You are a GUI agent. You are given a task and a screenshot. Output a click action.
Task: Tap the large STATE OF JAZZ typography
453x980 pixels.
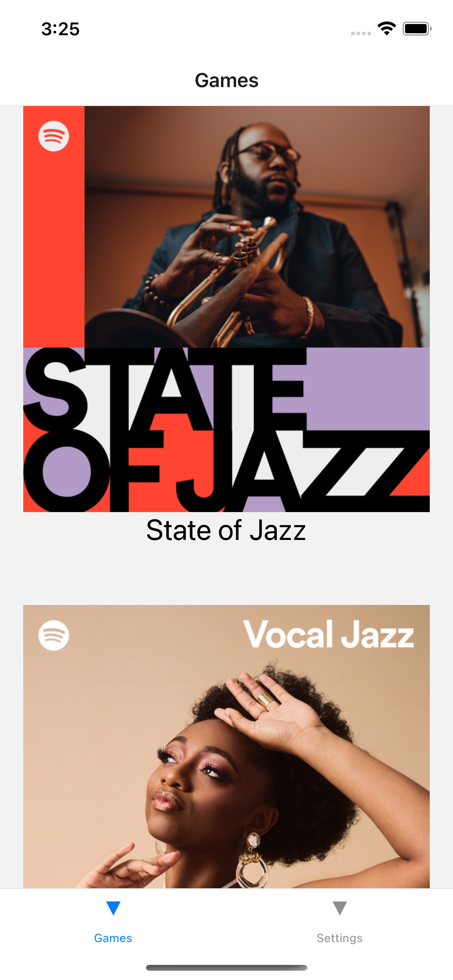[226, 430]
